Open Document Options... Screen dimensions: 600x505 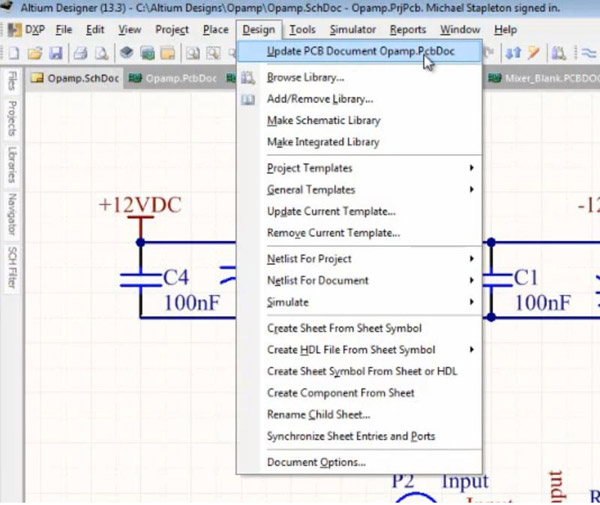click(359, 462)
